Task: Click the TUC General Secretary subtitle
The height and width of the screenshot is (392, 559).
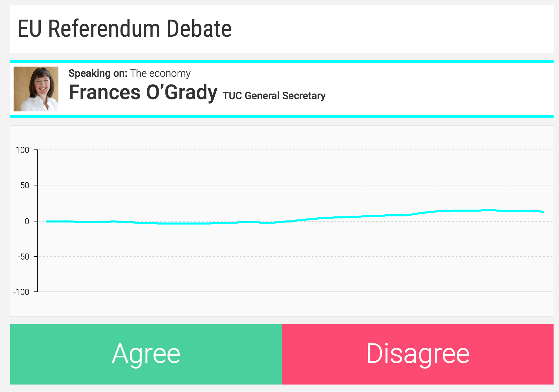Action: pos(274,96)
